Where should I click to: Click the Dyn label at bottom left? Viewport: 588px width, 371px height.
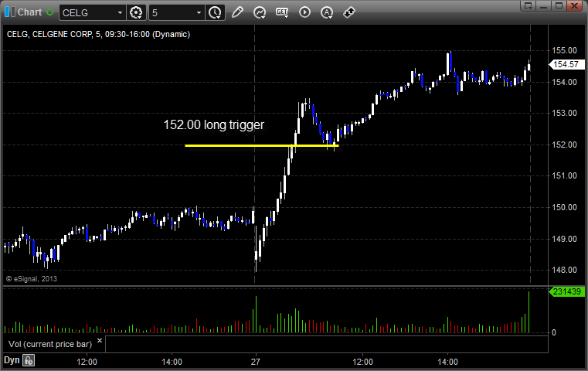tap(12, 360)
